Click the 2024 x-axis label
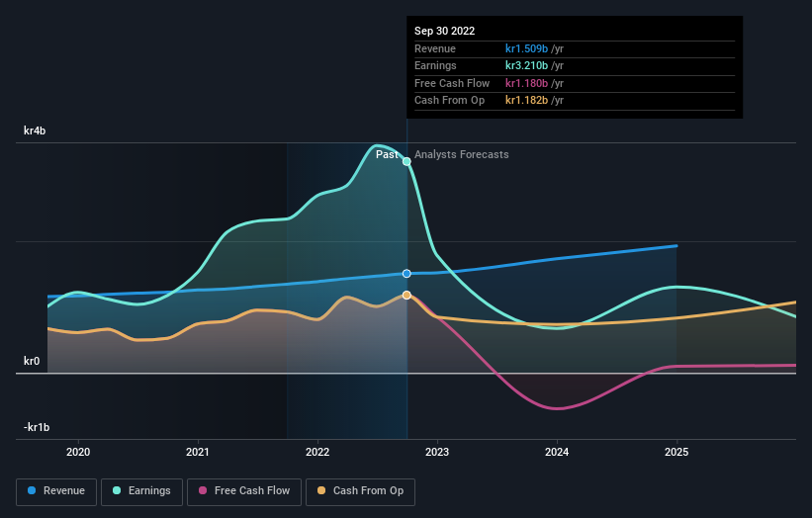The image size is (812, 518). coord(557,453)
